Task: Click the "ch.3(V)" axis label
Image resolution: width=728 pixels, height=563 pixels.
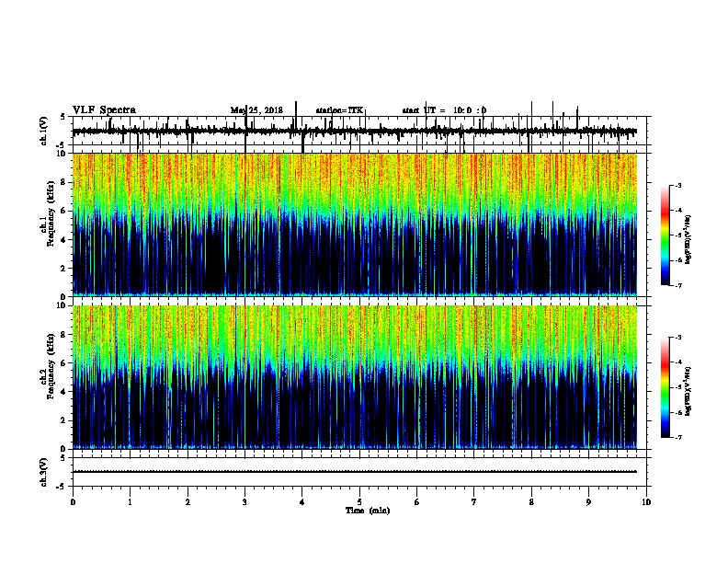Action: coord(44,473)
